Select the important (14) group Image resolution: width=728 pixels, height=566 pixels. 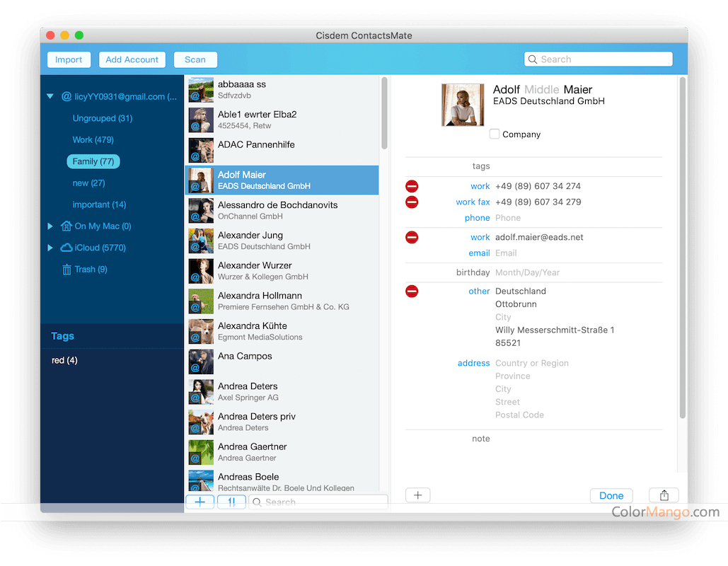tap(99, 204)
